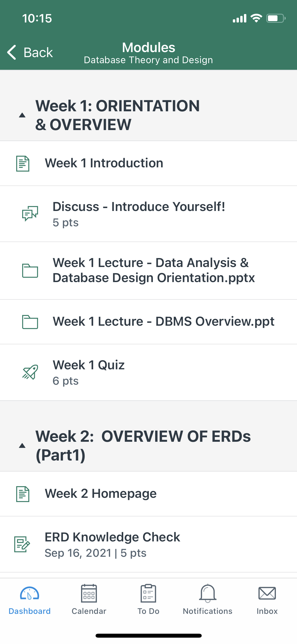Open the Week 1 Quiz item
This screenshot has height=644, width=297.
89,365
